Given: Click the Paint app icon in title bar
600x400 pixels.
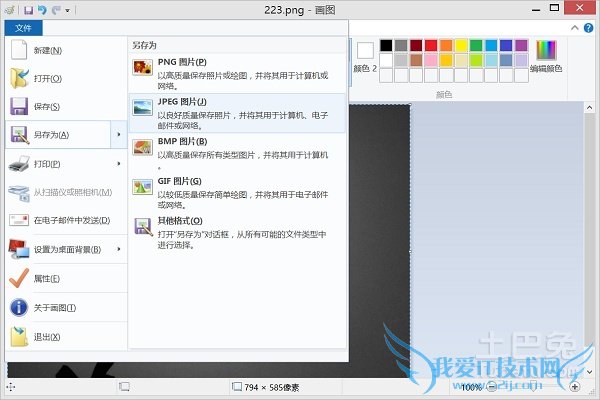Looking at the screenshot, I should (x=10, y=10).
